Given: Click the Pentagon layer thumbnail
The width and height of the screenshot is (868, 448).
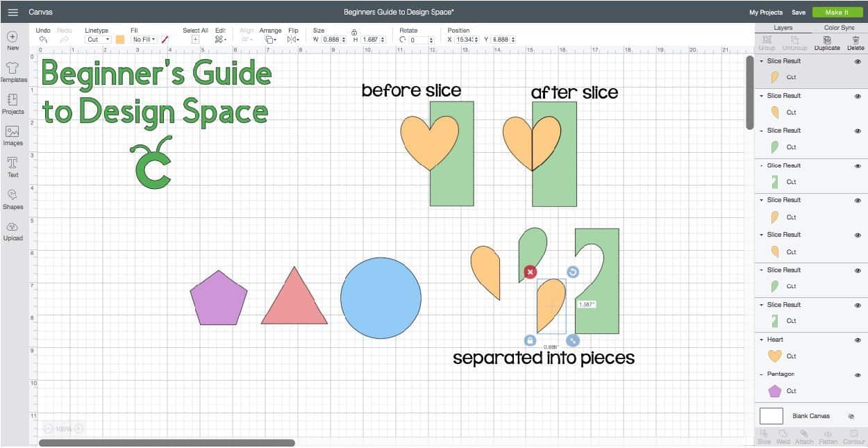Looking at the screenshot, I should 774,390.
